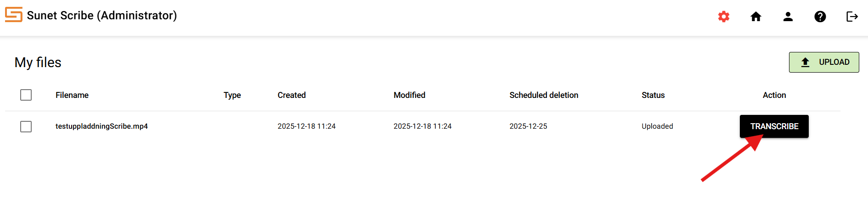
Task: Click the Status column header
Action: coord(653,95)
